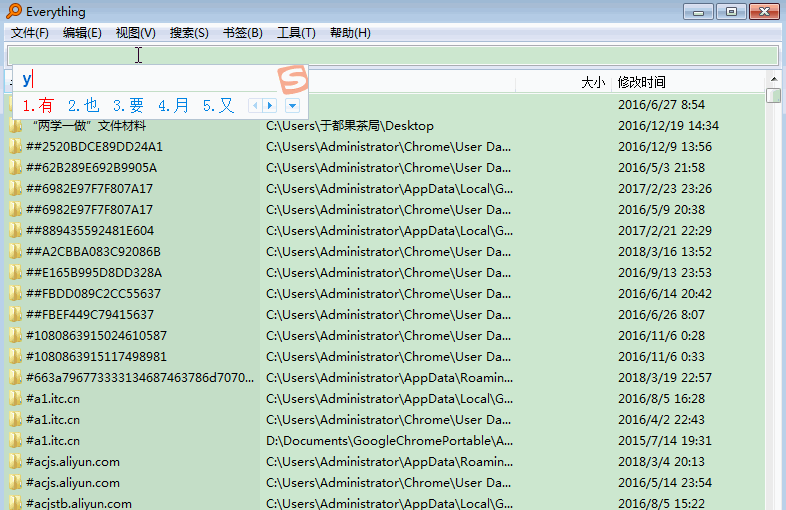Image resolution: width=786 pixels, height=510 pixels.
Task: Click folder icon of ##2520BDCE89DD24A1
Action: coord(15,147)
